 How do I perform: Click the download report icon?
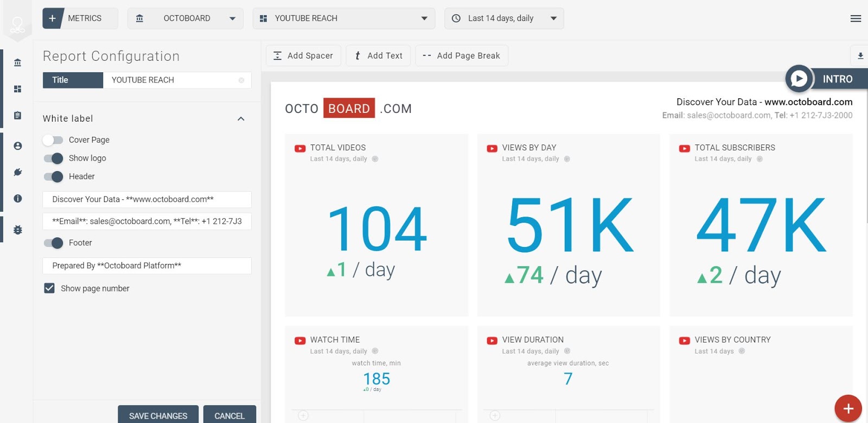tap(860, 55)
